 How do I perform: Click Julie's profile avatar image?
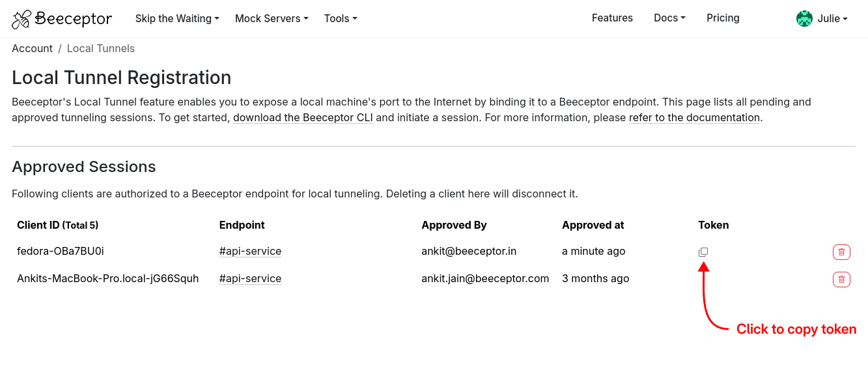[x=804, y=19]
